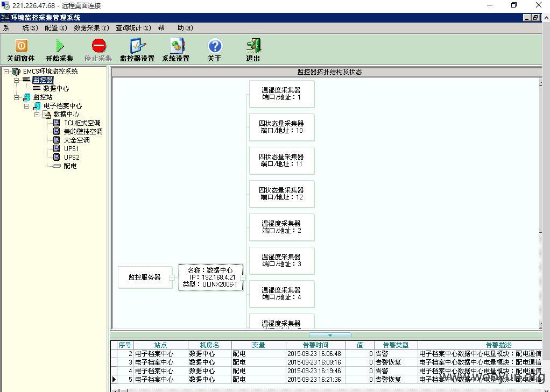
Task: Select 美的壁挂空调 tree item
Action: click(83, 132)
